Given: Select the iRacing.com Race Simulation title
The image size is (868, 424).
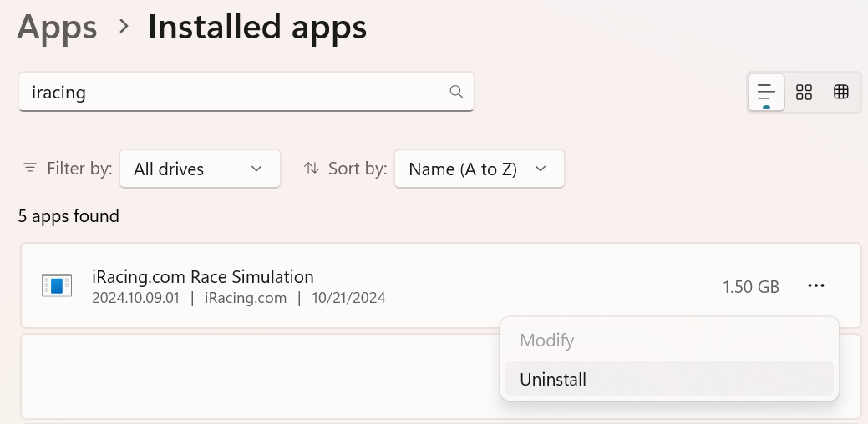Looking at the screenshot, I should coord(203,276).
